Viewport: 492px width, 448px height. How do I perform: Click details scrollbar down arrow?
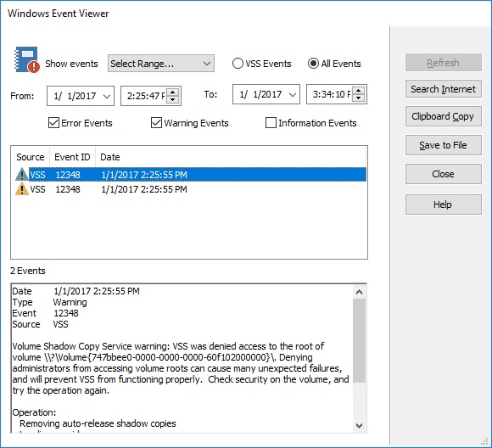(360, 426)
